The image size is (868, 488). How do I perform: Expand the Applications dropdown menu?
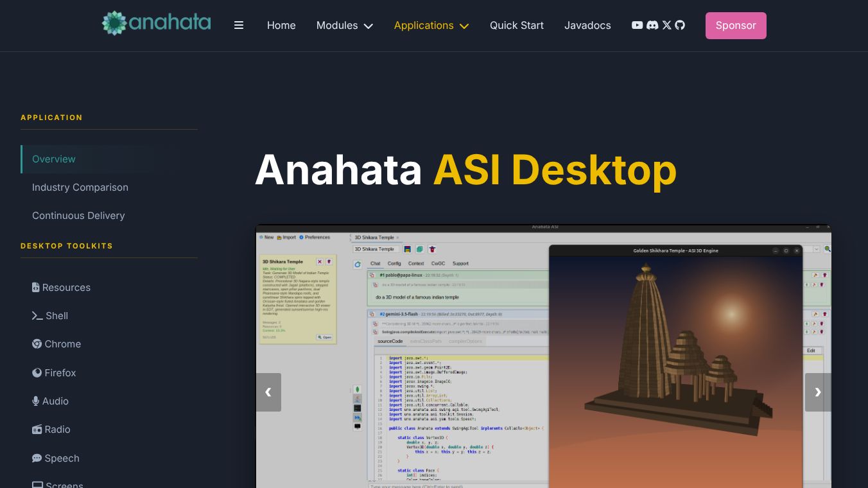click(431, 25)
